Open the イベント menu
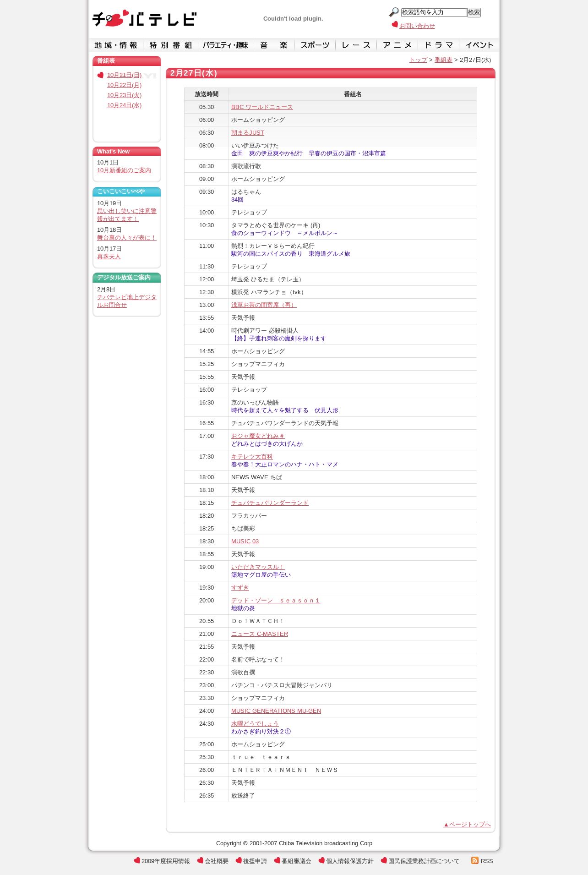The image size is (588, 875). point(479,45)
